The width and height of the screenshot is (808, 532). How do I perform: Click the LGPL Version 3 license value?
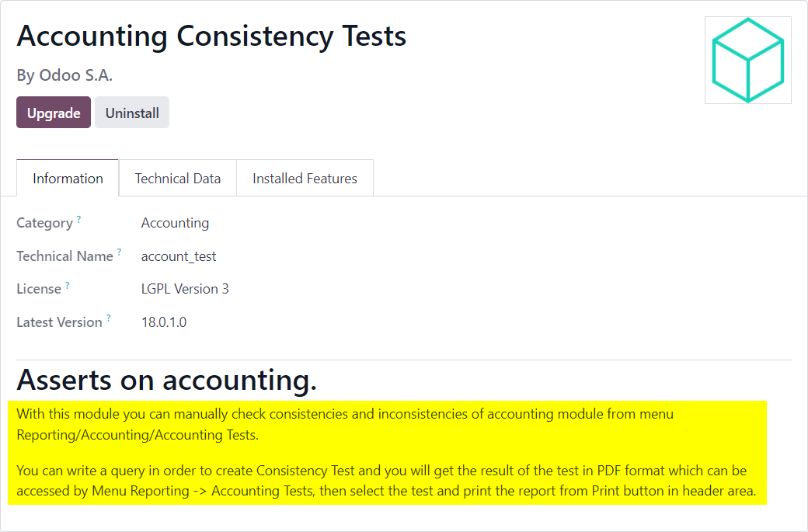(x=185, y=288)
